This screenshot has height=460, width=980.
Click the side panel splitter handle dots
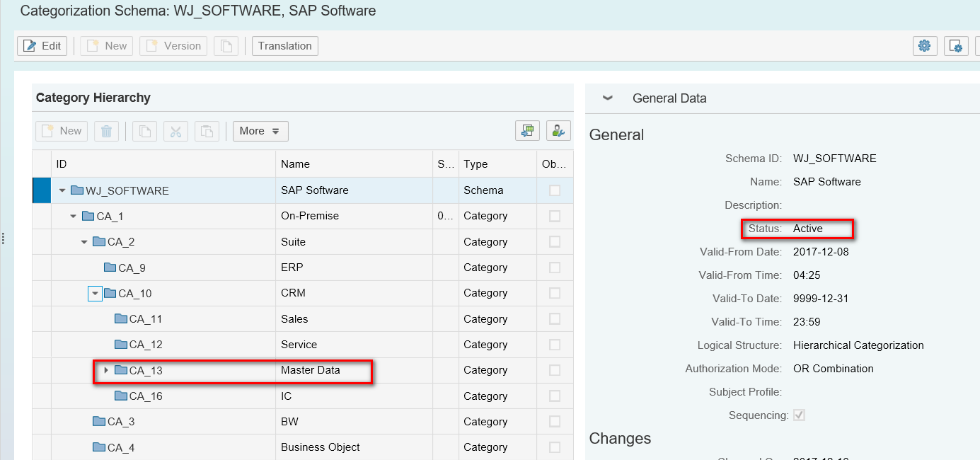[x=3, y=238]
